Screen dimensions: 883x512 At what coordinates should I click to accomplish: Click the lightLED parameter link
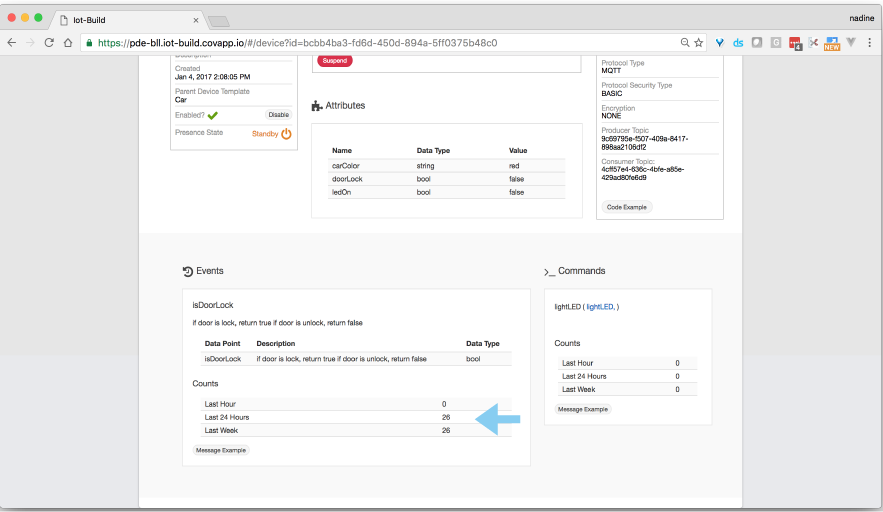click(600, 307)
